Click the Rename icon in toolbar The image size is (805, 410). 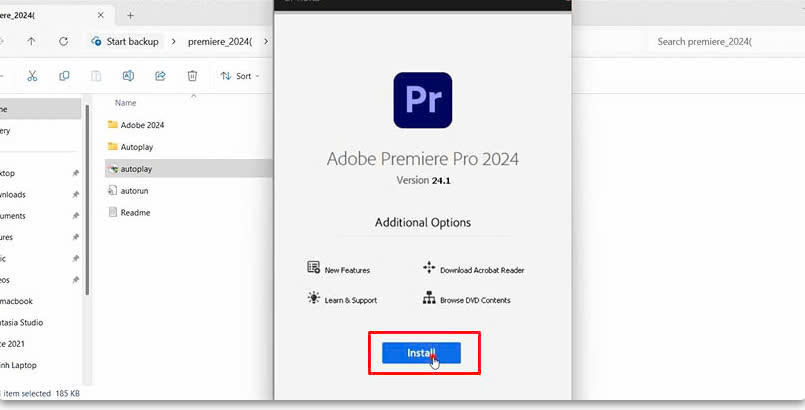[128, 76]
